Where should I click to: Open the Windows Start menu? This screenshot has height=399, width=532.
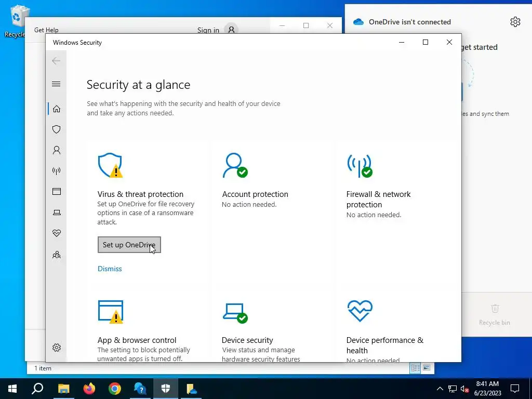12,389
